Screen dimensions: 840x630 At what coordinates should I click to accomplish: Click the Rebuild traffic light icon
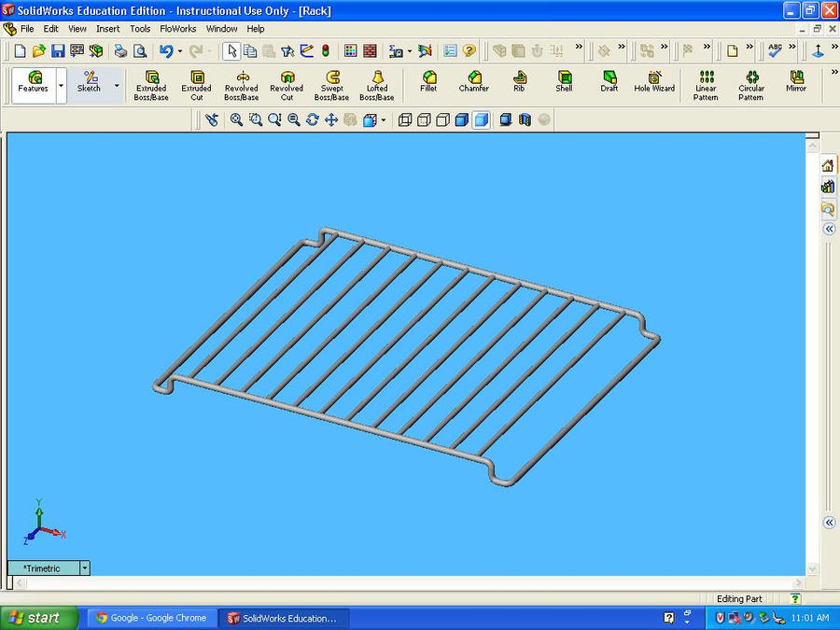pyautogui.click(x=325, y=51)
